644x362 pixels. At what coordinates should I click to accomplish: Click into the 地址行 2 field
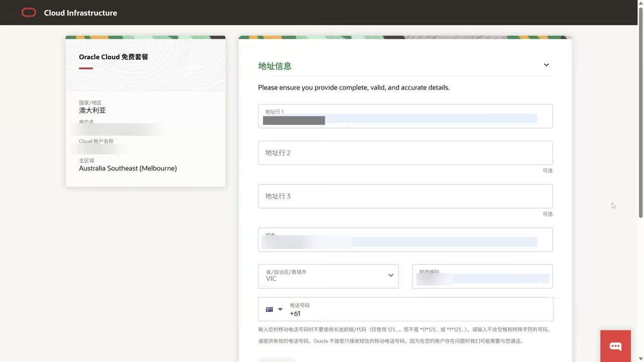pos(405,153)
